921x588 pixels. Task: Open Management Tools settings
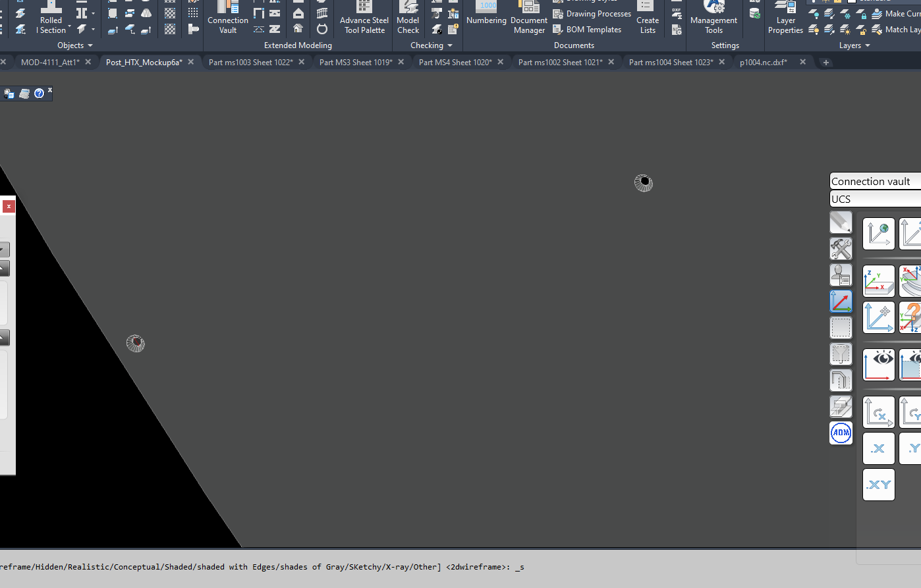[x=713, y=18]
